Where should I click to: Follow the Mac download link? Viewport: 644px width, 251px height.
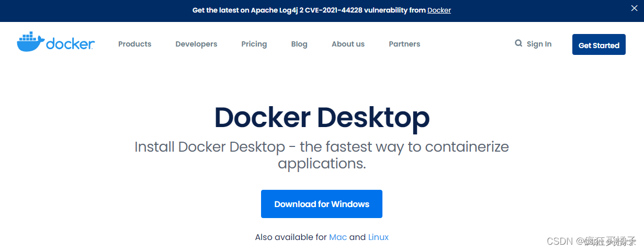click(338, 237)
